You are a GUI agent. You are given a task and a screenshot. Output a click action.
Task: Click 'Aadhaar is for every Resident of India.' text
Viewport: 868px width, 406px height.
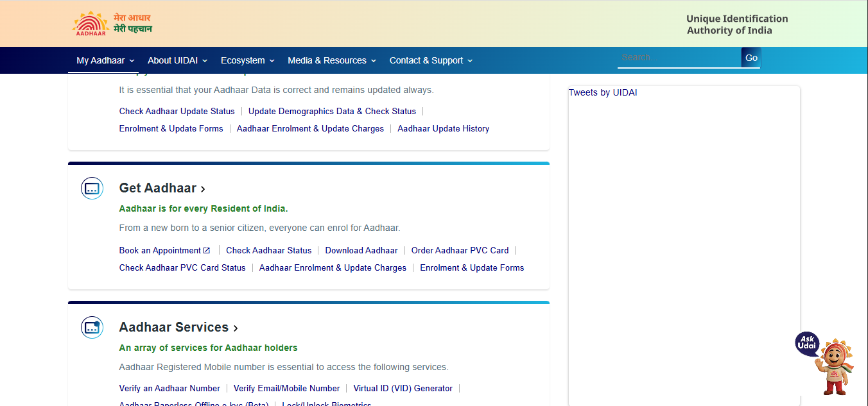point(204,208)
